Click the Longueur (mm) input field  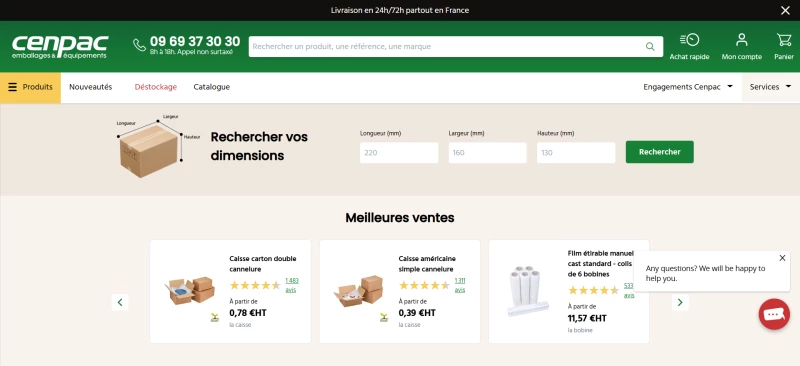click(399, 153)
